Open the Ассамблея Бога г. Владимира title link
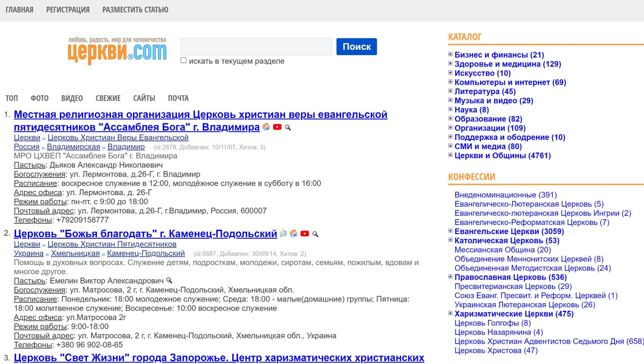 pyautogui.click(x=201, y=121)
